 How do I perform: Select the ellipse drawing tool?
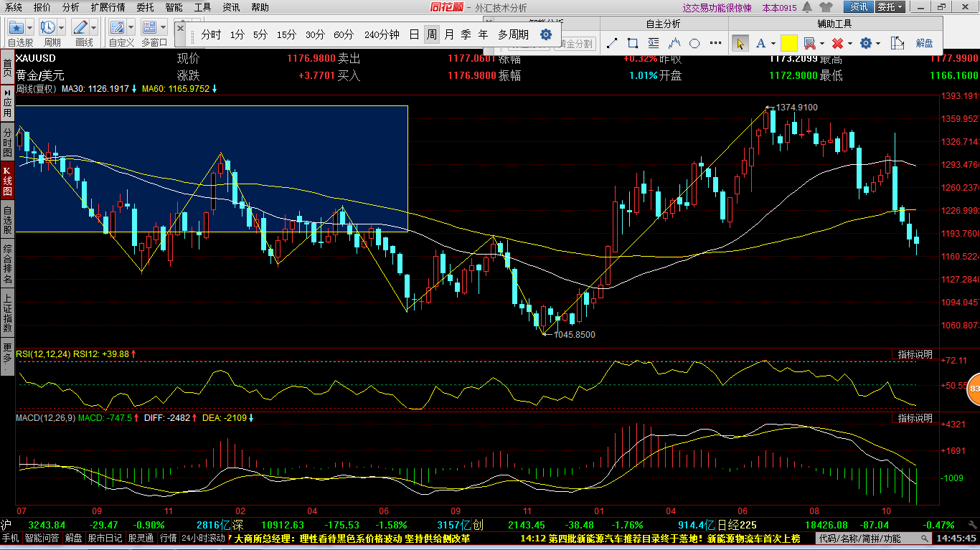point(694,43)
